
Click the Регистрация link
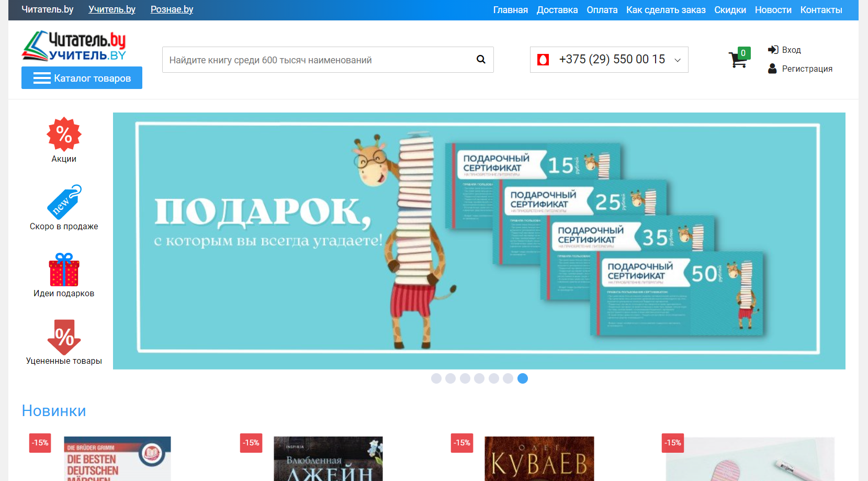(807, 69)
